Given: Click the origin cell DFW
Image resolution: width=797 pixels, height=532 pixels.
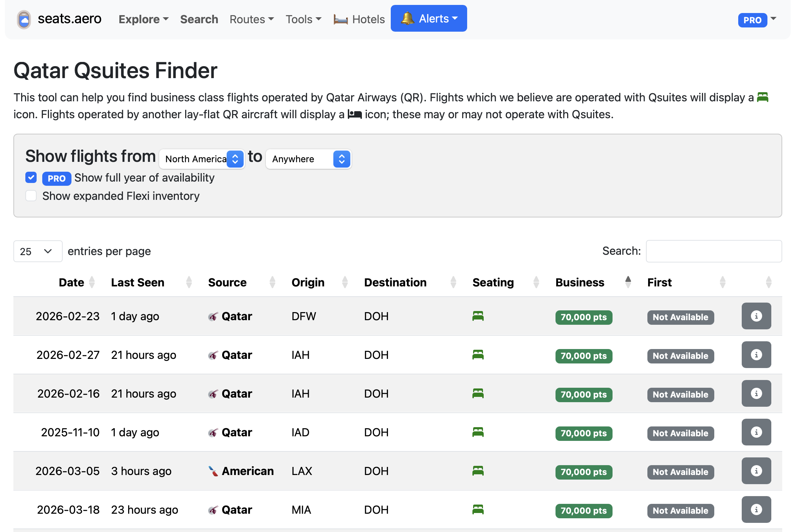Looking at the screenshot, I should (304, 316).
